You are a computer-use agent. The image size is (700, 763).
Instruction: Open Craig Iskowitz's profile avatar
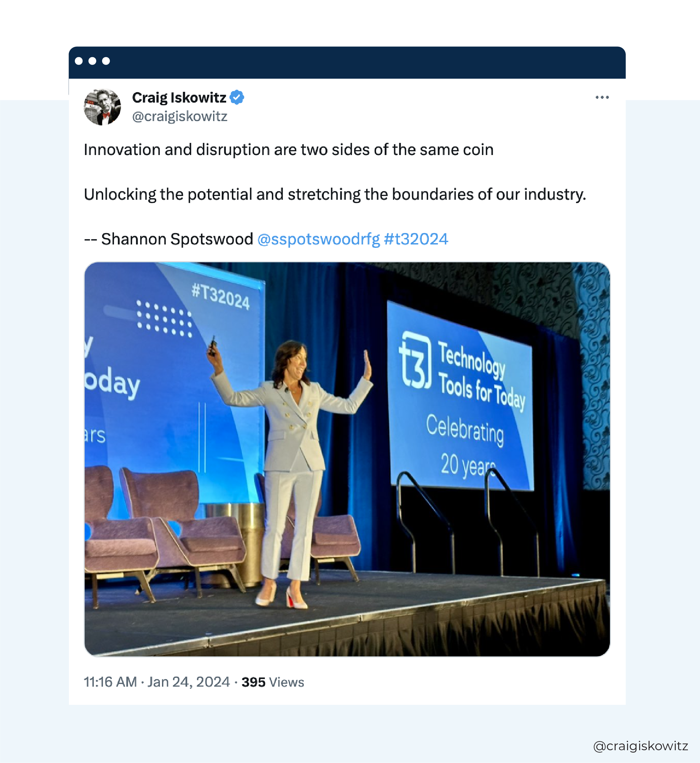pyautogui.click(x=102, y=107)
